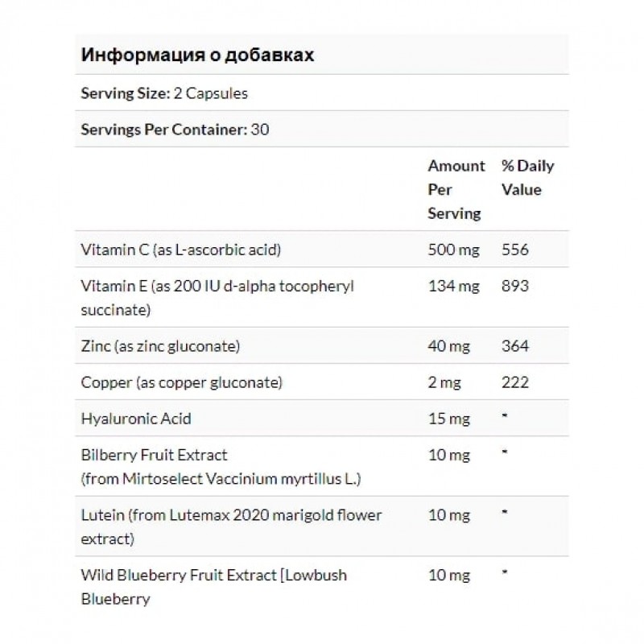Viewport: 644px width, 644px height.
Task: Click the 'Servings Per Container: 30' row
Action: [175, 129]
